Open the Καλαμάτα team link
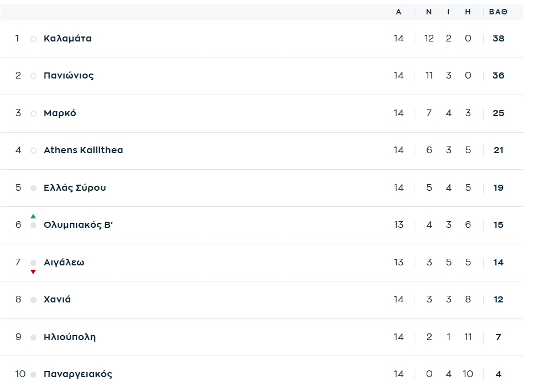 68,39
